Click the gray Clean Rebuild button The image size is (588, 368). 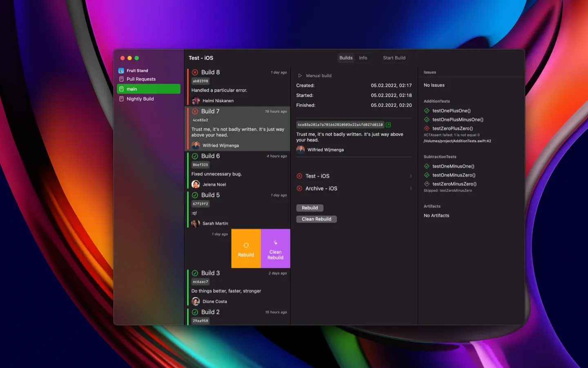click(316, 219)
